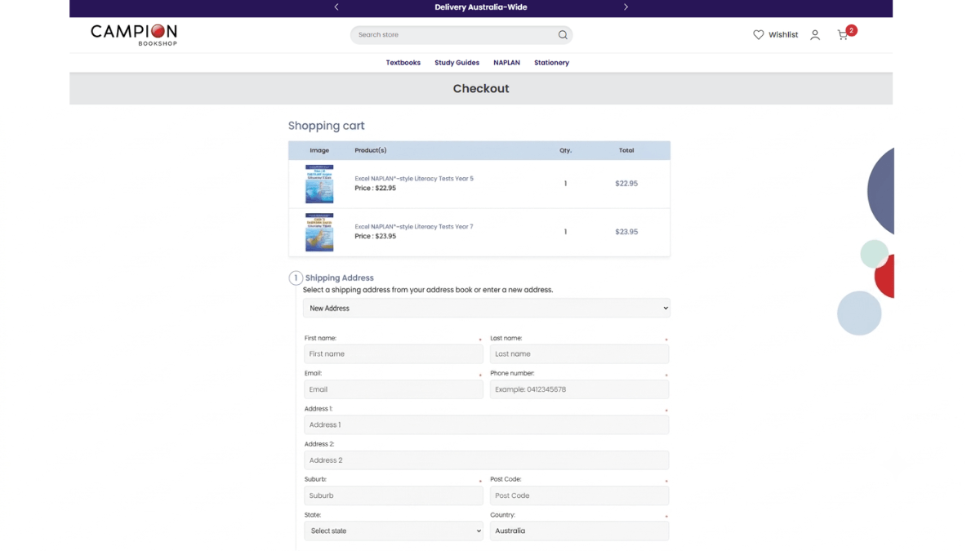Open Excel NAPLAN Literacy Tests Year 7 link
980x551 pixels.
pos(414,227)
